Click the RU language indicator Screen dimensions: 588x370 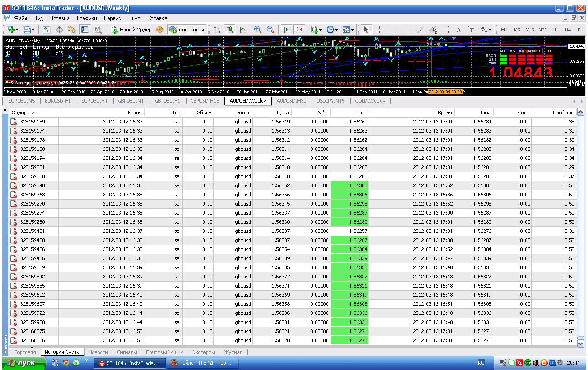(x=481, y=363)
